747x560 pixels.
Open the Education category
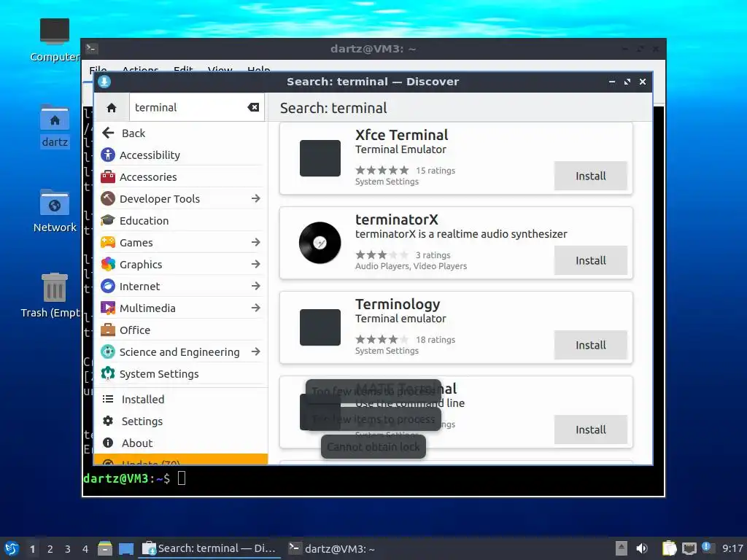point(181,221)
